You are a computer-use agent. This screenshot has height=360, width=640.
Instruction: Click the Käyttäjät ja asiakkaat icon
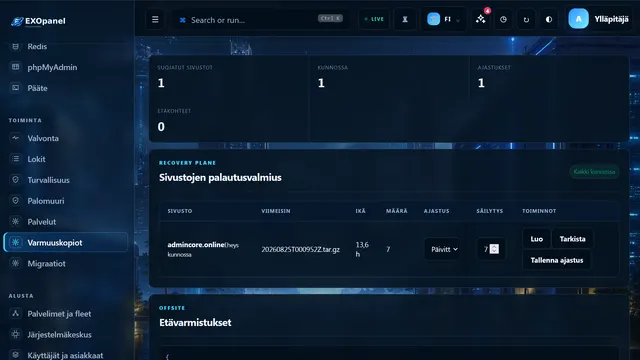16,354
